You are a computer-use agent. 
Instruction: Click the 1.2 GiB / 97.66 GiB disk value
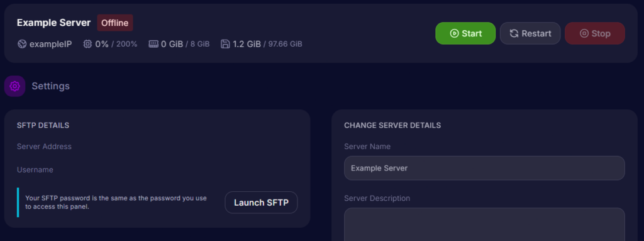(267, 44)
